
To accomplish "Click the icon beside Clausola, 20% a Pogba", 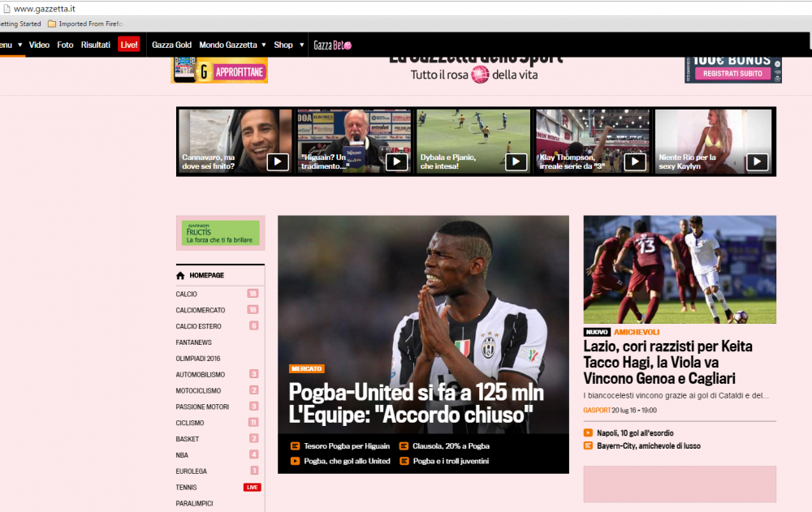I will click(x=404, y=445).
